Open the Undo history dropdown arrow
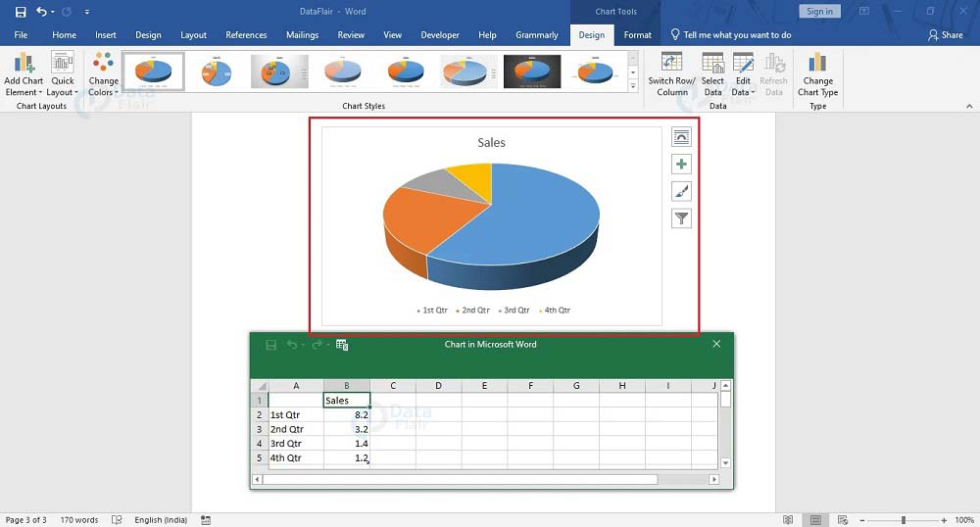The image size is (980, 527). click(x=53, y=12)
